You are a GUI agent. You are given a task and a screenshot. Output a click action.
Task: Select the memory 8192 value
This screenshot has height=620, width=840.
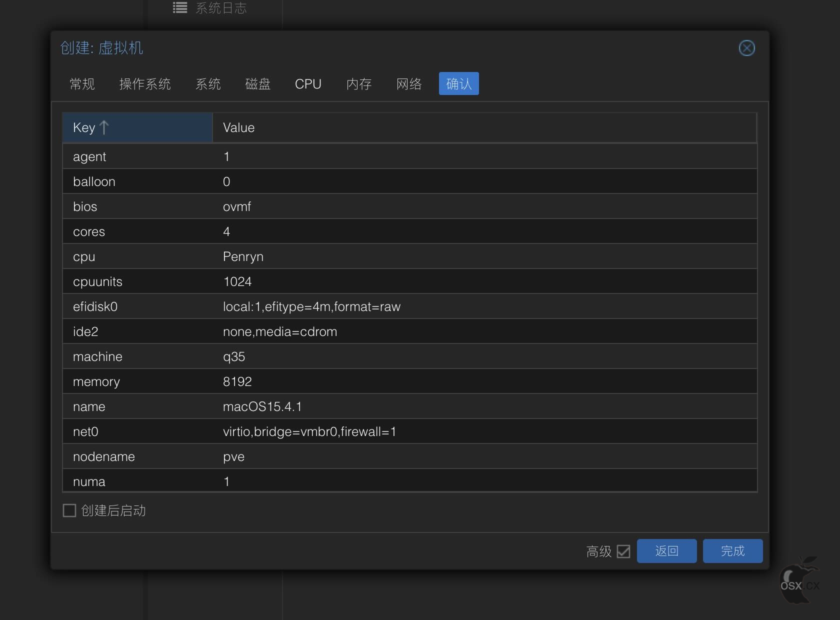tap(237, 381)
